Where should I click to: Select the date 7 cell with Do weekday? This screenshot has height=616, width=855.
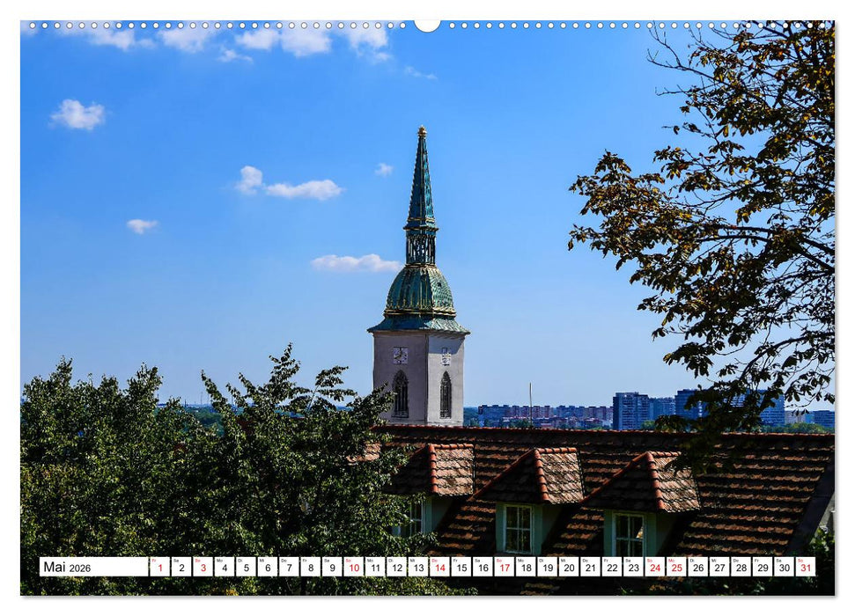[288, 568]
